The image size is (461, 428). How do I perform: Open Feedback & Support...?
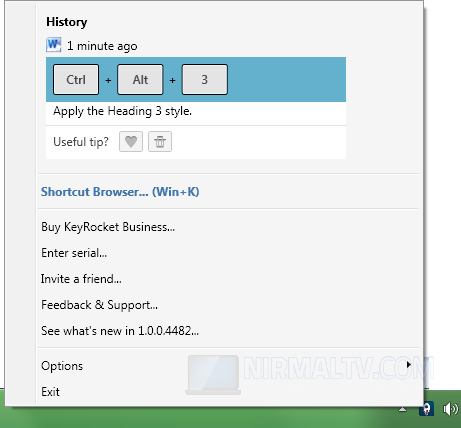(99, 305)
